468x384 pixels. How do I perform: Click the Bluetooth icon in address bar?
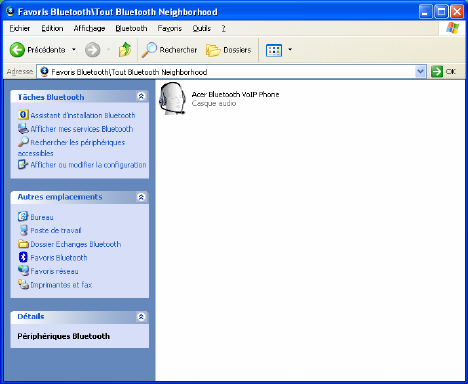pyautogui.click(x=44, y=72)
